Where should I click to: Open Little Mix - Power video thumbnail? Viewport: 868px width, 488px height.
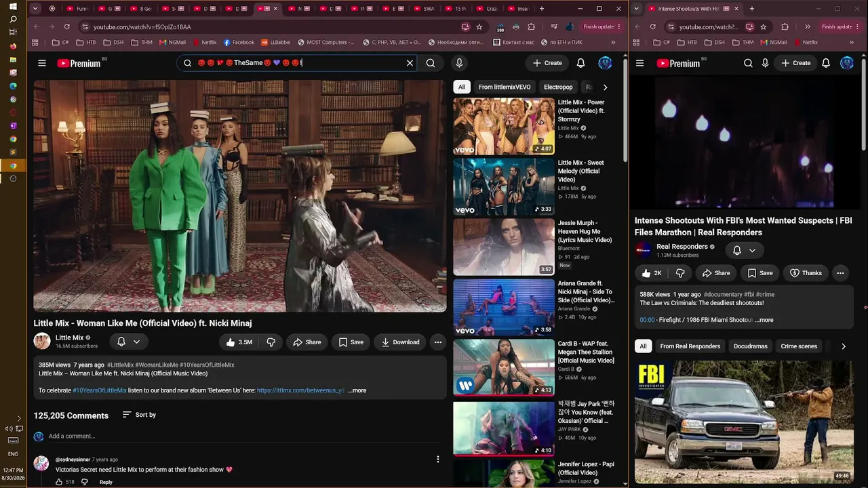504,127
